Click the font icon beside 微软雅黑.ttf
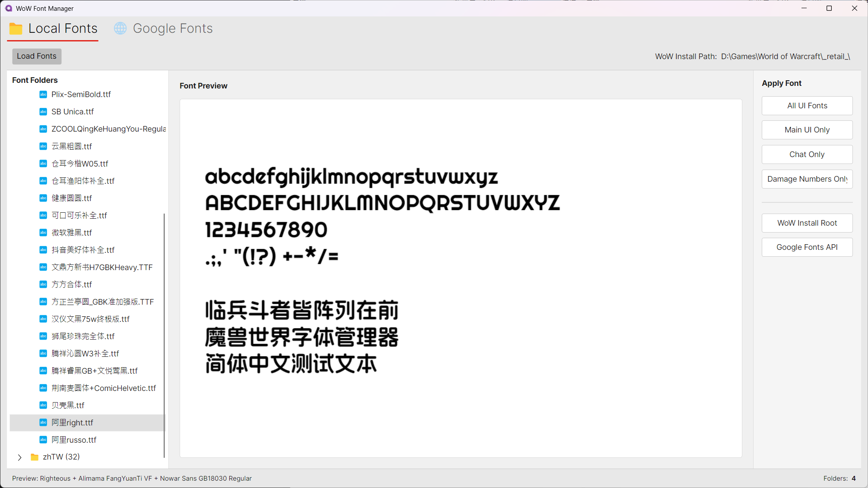 tap(43, 233)
